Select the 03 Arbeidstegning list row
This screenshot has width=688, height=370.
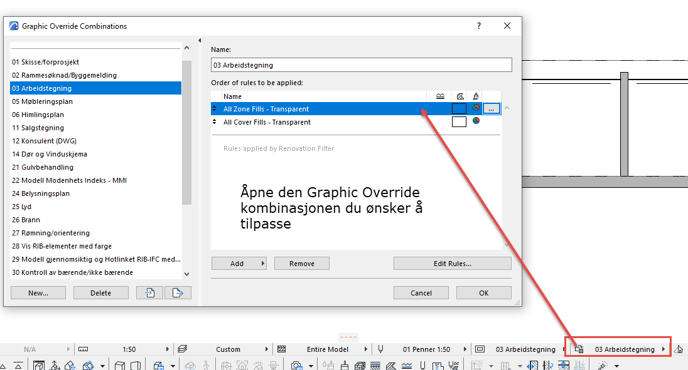coord(96,88)
